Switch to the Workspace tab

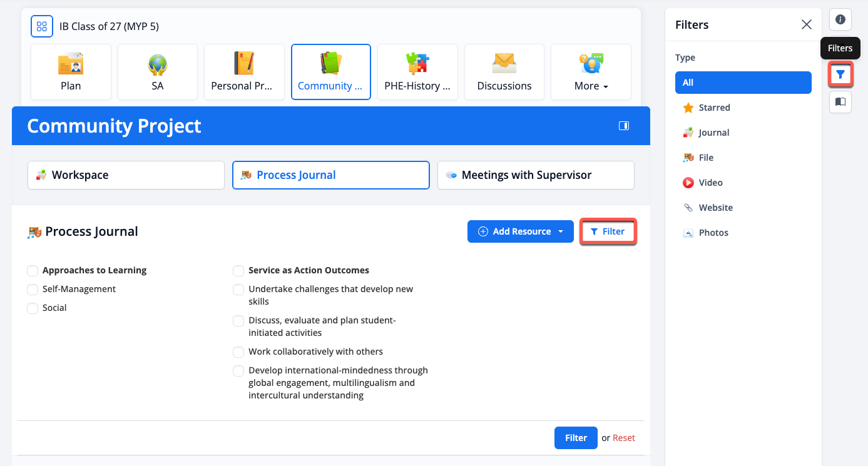126,175
